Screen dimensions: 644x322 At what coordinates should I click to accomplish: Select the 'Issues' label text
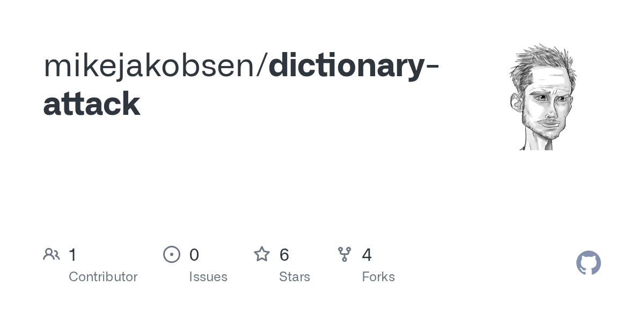point(208,277)
